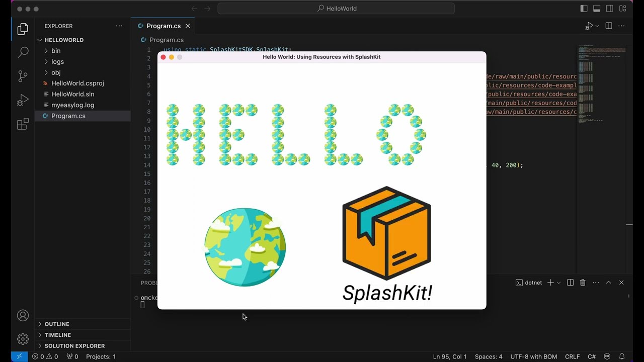Change end of line sequence CRLF
This screenshot has width=644, height=362.
click(572, 356)
